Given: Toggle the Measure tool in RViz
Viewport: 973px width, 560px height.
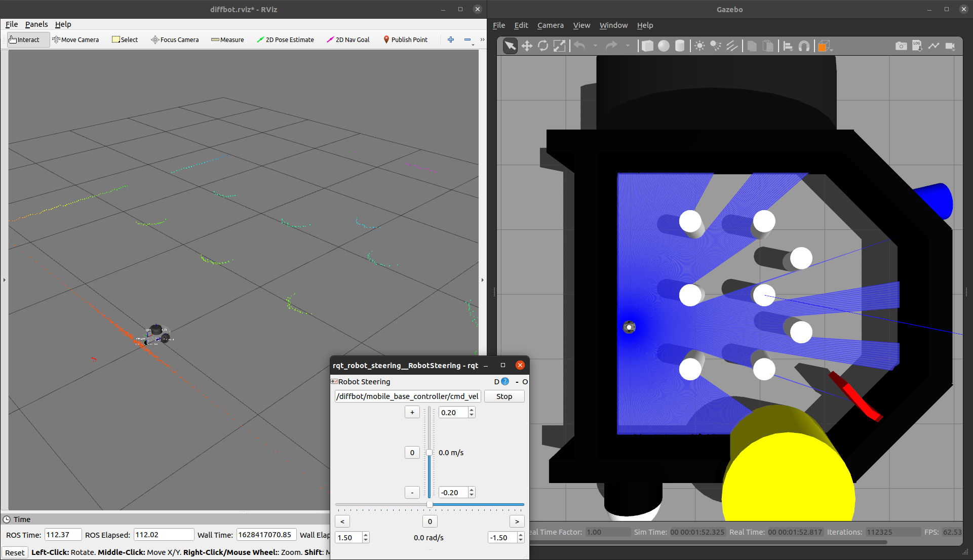Looking at the screenshot, I should (227, 39).
